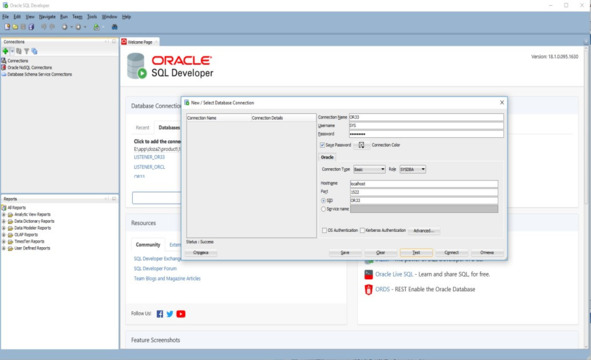This screenshot has height=360, width=591.
Task: Open the Connection Type dropdown
Action: coord(369,169)
